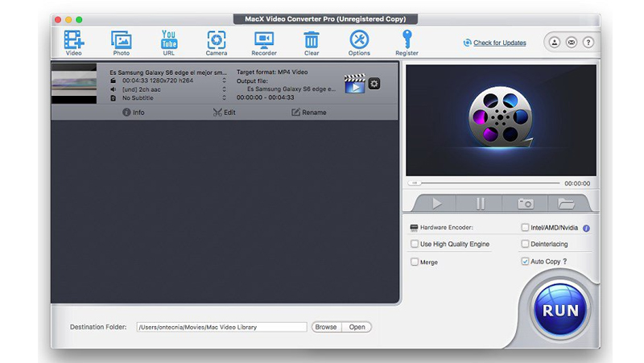Open the Options settings
644x363 pixels.
coord(359,43)
